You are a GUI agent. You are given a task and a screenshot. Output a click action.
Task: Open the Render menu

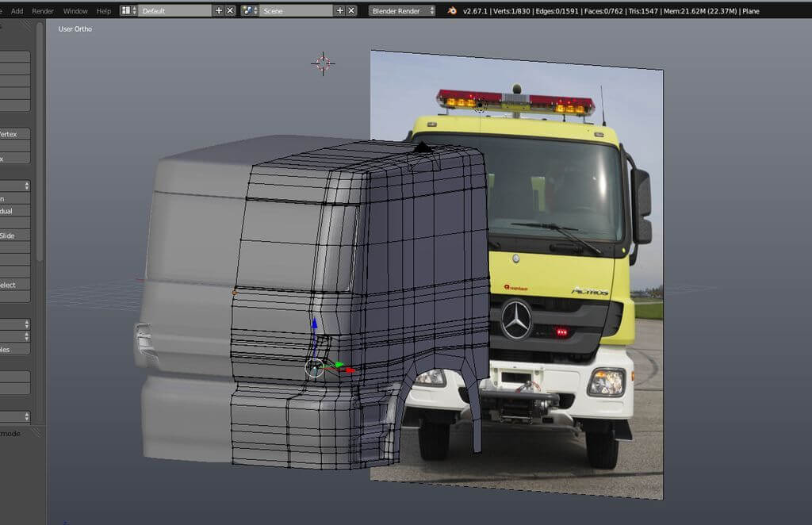[43, 10]
